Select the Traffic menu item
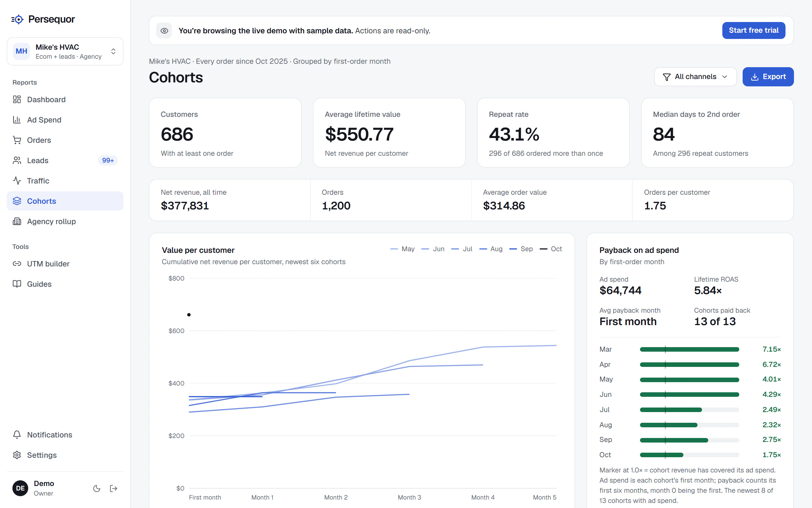Viewport: 812px width, 508px height. pyautogui.click(x=65, y=181)
